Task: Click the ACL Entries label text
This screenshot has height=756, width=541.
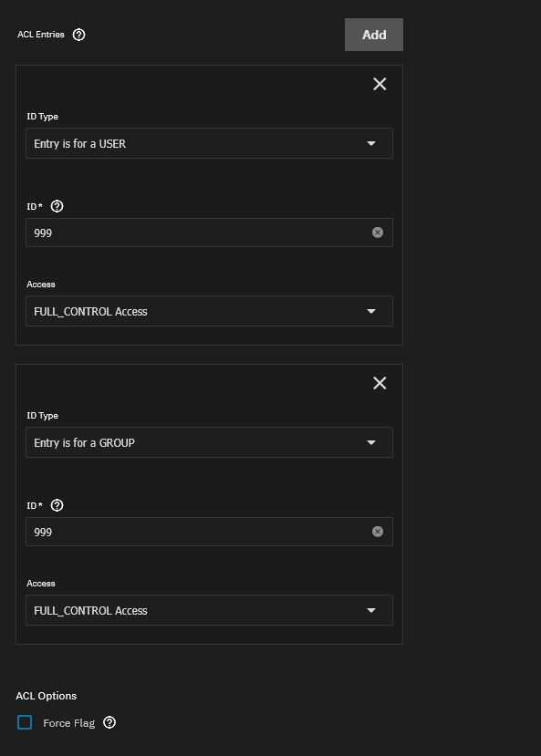Action: pos(41,35)
